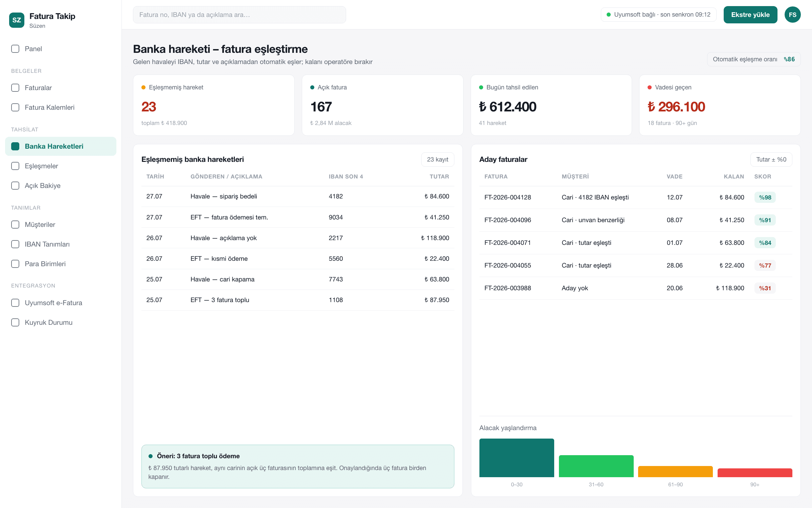Select the Havale — açıklama yok row

(298, 238)
